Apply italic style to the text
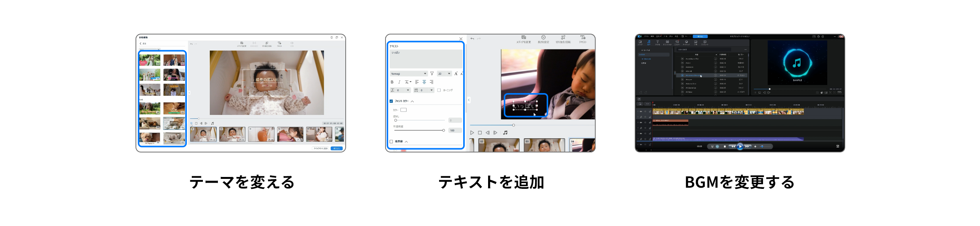 click(399, 82)
